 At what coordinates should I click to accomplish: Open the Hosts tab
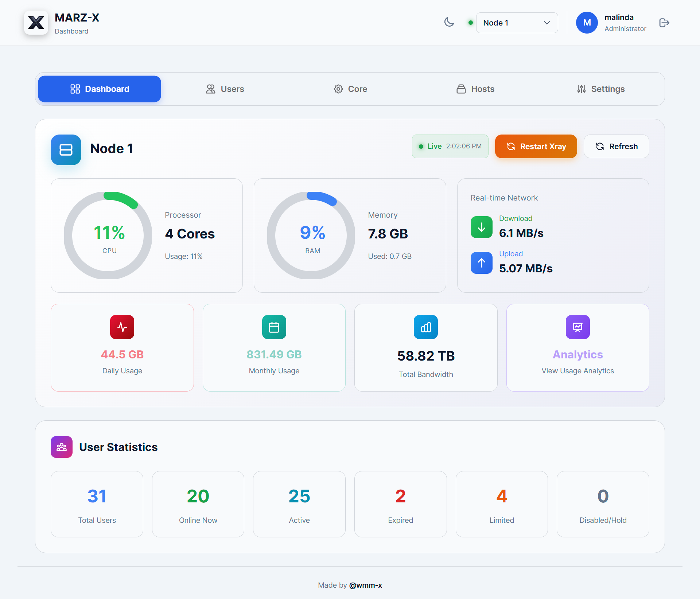(475, 89)
